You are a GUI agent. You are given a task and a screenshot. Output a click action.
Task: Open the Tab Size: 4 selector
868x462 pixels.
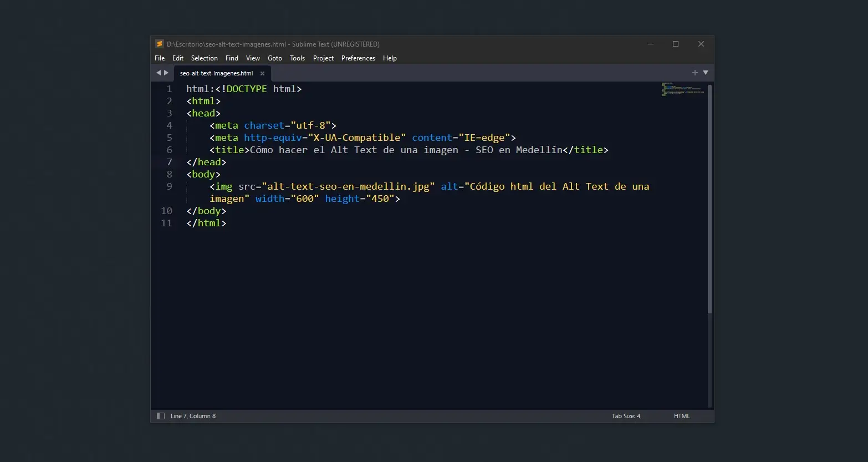(x=626, y=415)
